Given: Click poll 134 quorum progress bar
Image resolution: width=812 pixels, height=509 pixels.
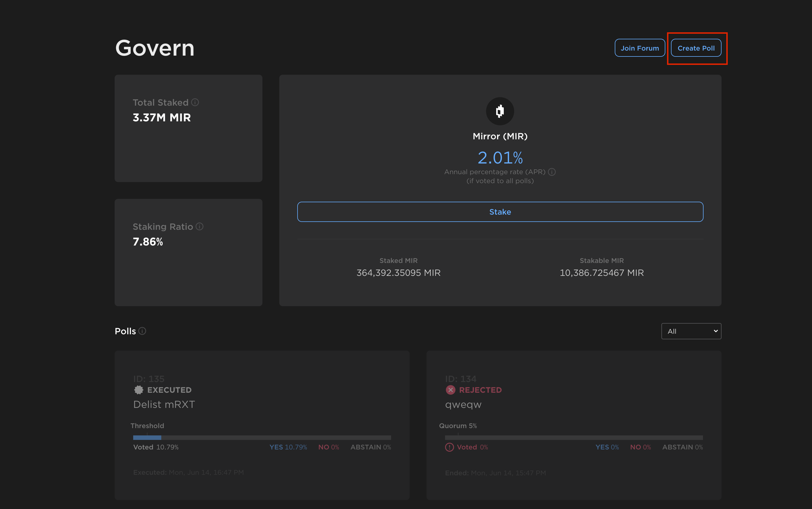Looking at the screenshot, I should 574,437.
